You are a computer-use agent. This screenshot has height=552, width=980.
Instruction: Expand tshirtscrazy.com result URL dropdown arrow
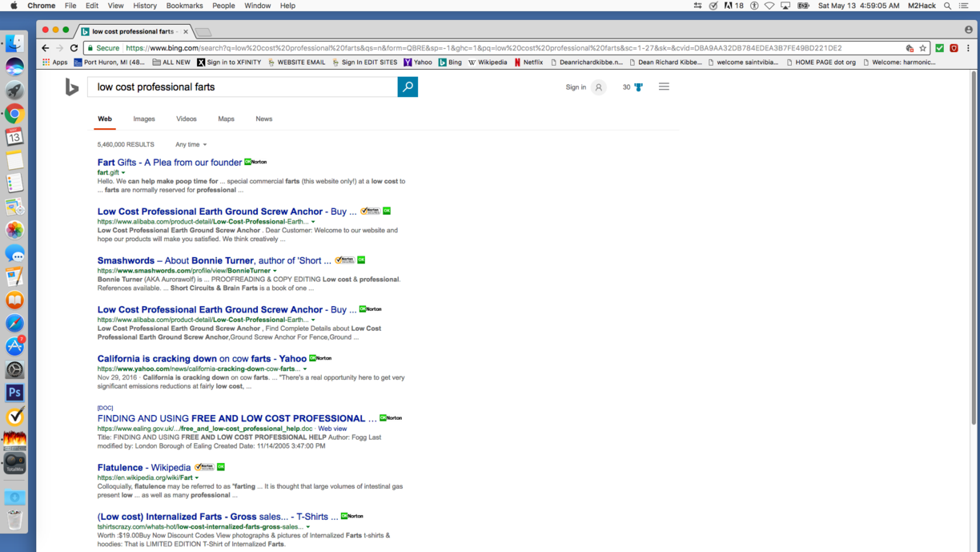click(x=307, y=527)
